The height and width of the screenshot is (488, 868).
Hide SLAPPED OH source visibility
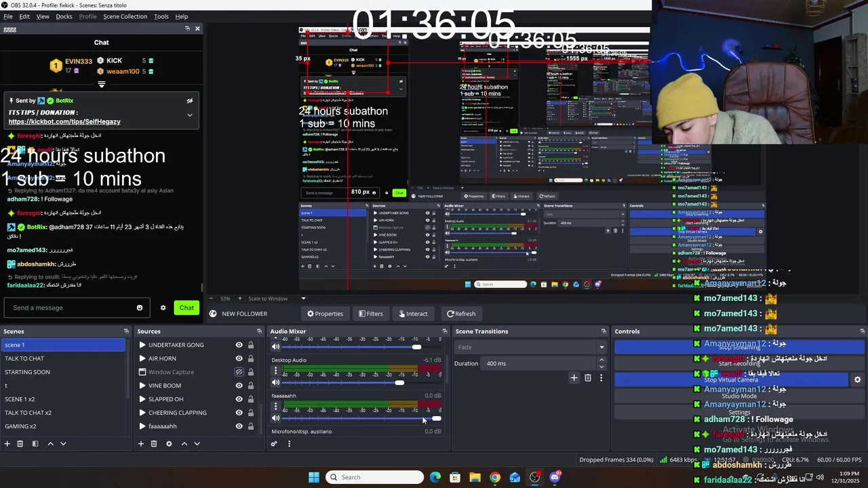pos(239,399)
